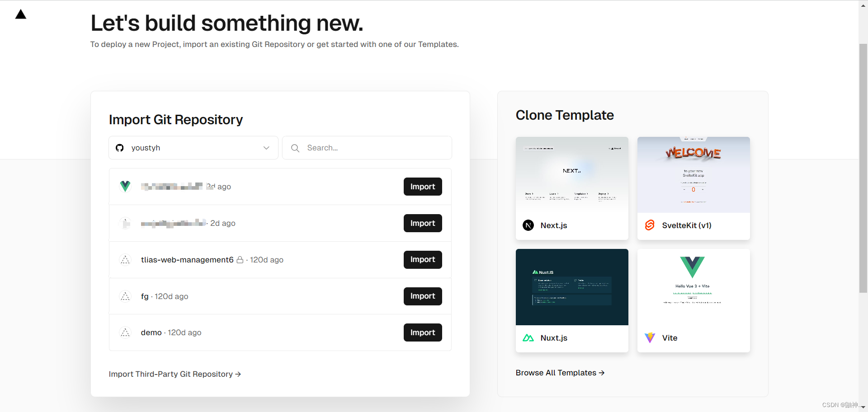Import the demo repository
The image size is (868, 412).
423,332
